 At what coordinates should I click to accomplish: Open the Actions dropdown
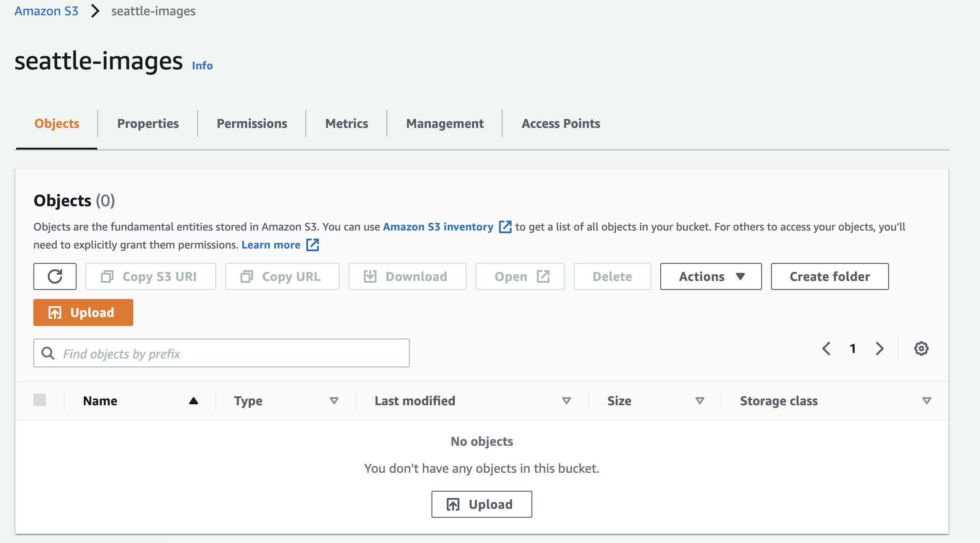point(710,276)
